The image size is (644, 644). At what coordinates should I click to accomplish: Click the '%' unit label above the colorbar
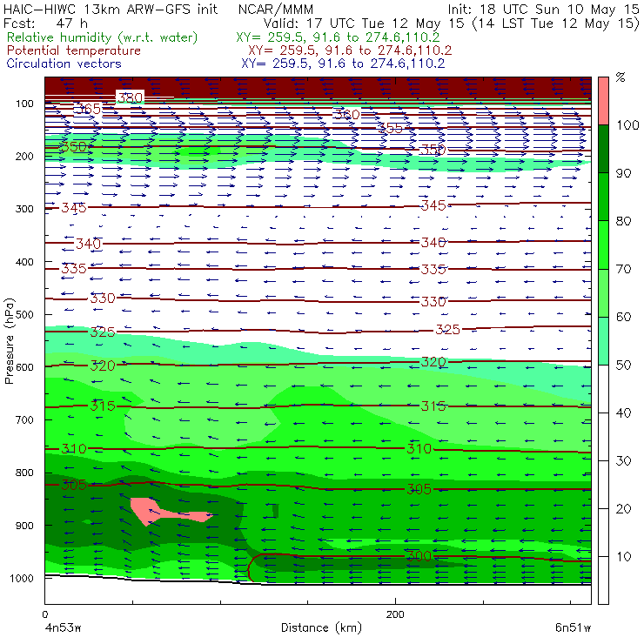pos(621,77)
